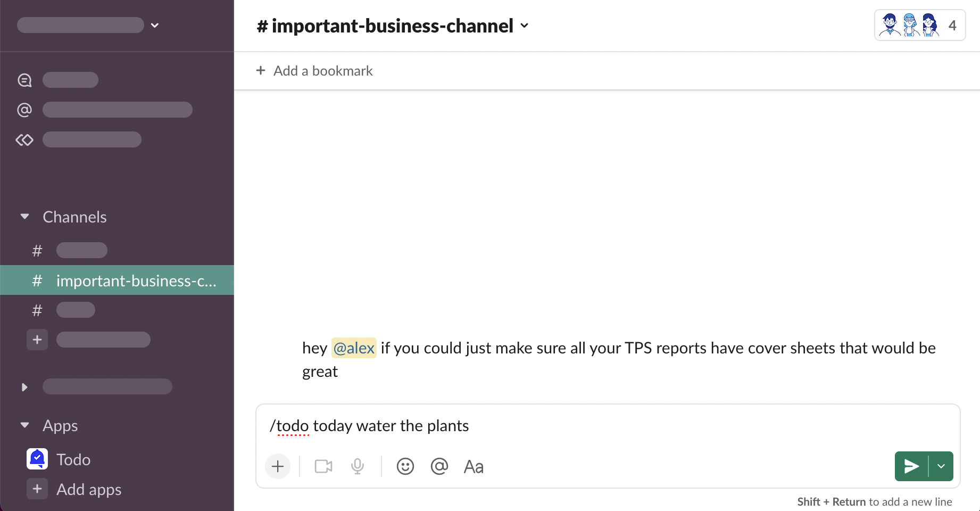Open the plus attachment menu in composer
Viewport: 980px width, 511px height.
point(278,466)
